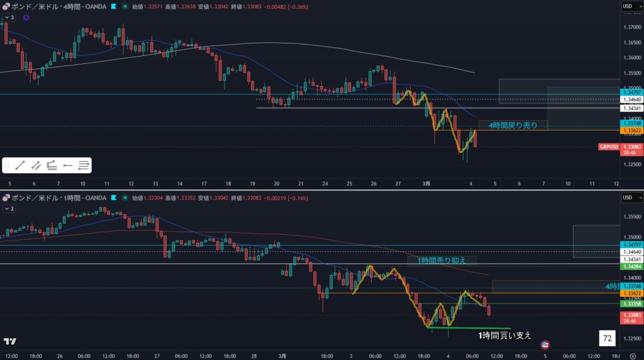Select the horizontal lines tool in floating toolbar
The width and height of the screenshot is (644, 360).
pos(84,166)
